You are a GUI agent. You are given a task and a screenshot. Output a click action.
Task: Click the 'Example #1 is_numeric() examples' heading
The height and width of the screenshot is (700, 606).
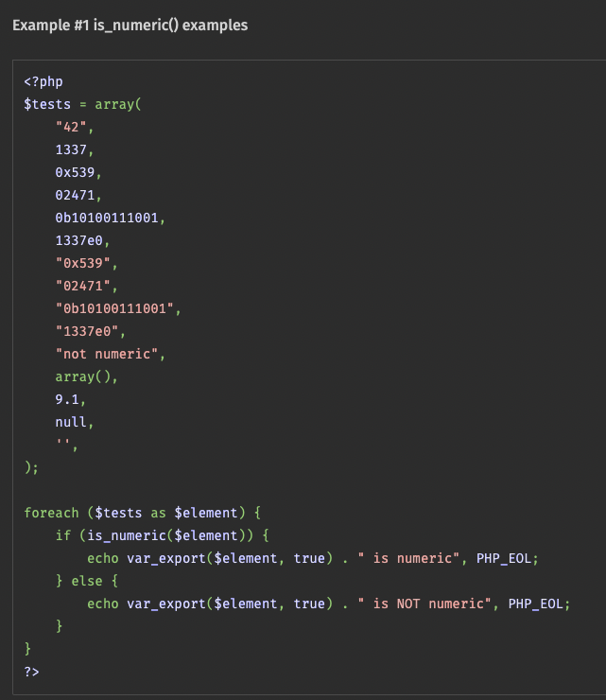pyautogui.click(x=130, y=26)
